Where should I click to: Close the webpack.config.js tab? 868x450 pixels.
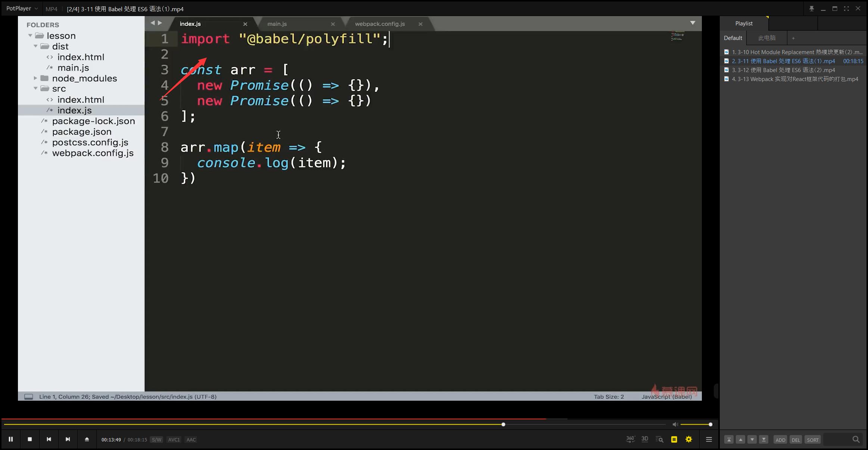[x=420, y=24]
